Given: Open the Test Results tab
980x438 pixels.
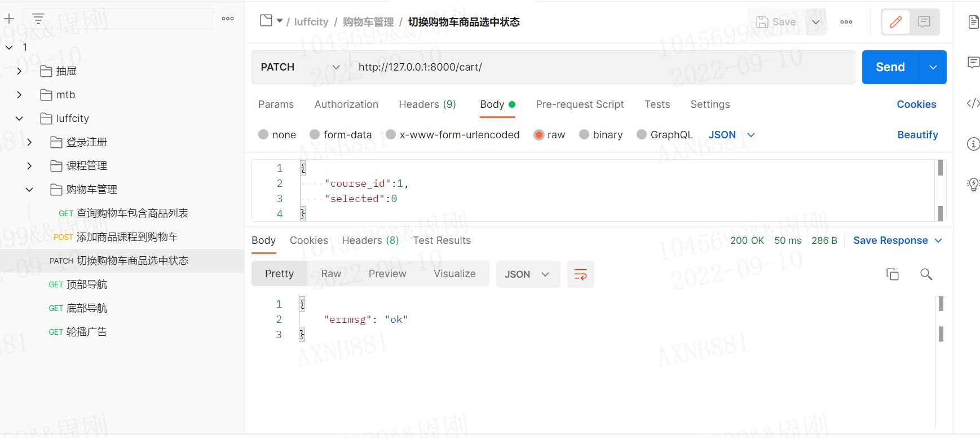Looking at the screenshot, I should (442, 240).
